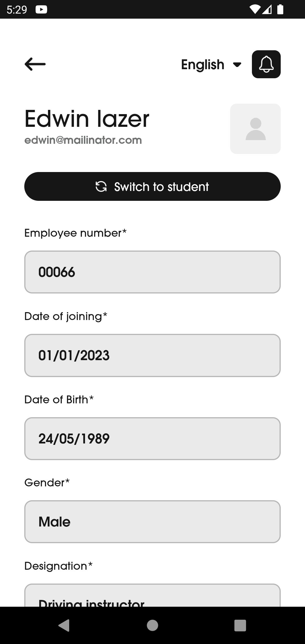305x644 pixels.
Task: Open the Date of joining field
Action: [x=152, y=355]
